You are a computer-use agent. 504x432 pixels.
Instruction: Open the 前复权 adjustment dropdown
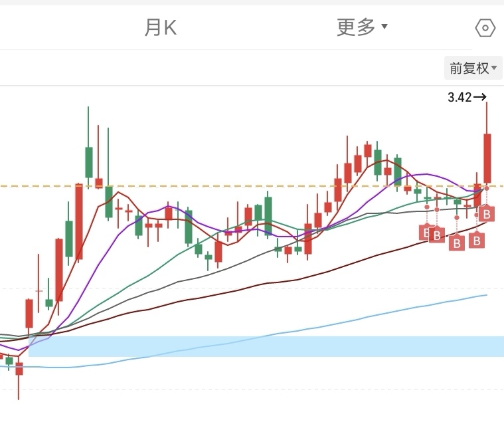click(x=473, y=68)
